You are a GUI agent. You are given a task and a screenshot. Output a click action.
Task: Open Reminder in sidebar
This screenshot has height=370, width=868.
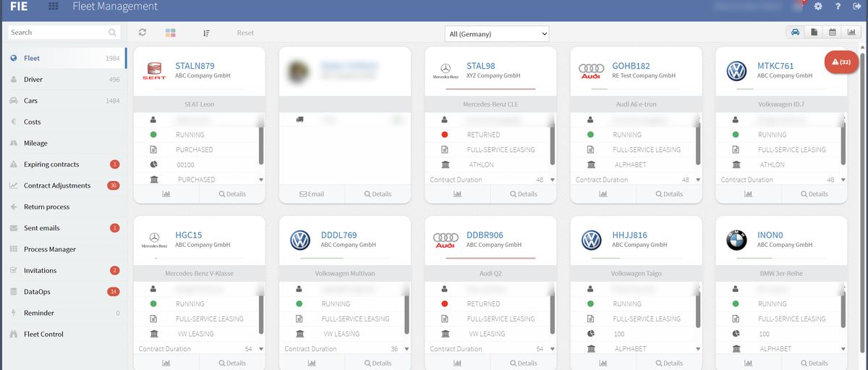pos(64,313)
